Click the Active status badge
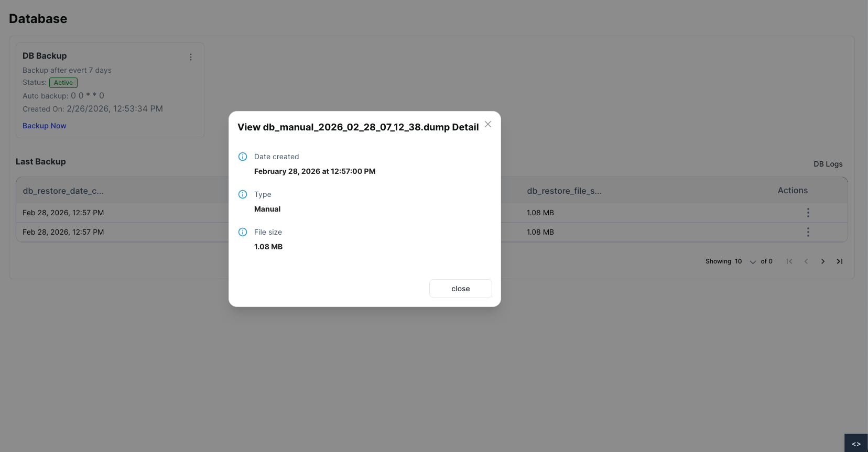 coord(63,83)
